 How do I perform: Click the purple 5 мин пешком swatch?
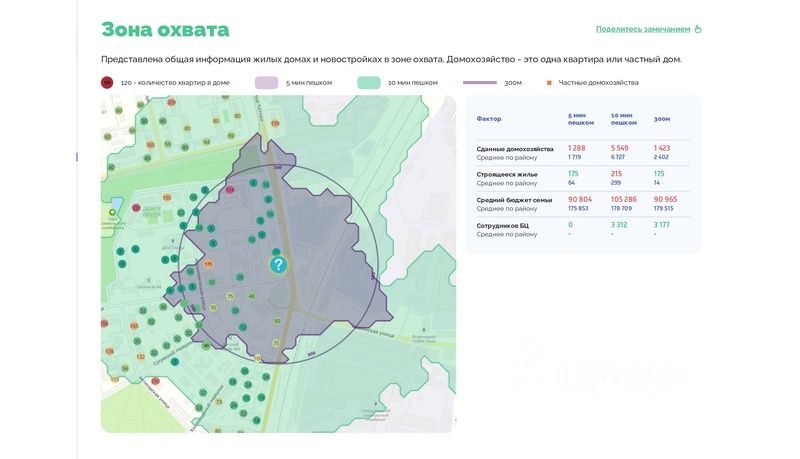click(x=267, y=83)
